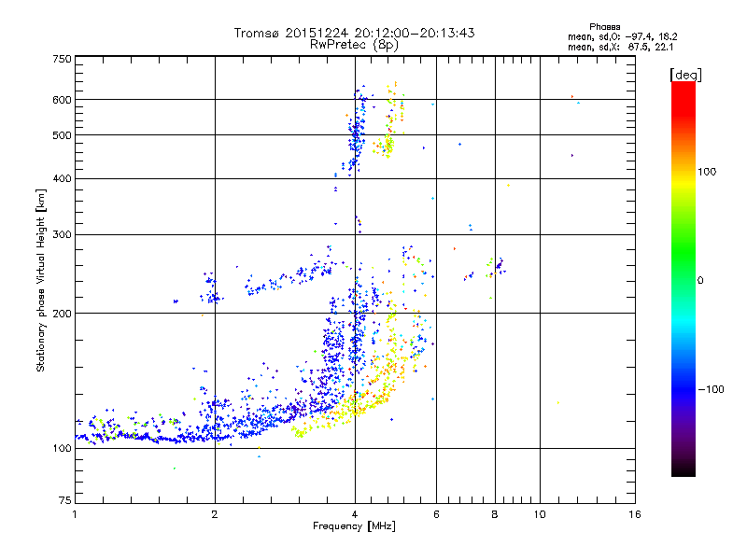Click the colorbar '-100' tick label
Image resolution: width=747 pixels, height=560 pixels.
(x=712, y=389)
